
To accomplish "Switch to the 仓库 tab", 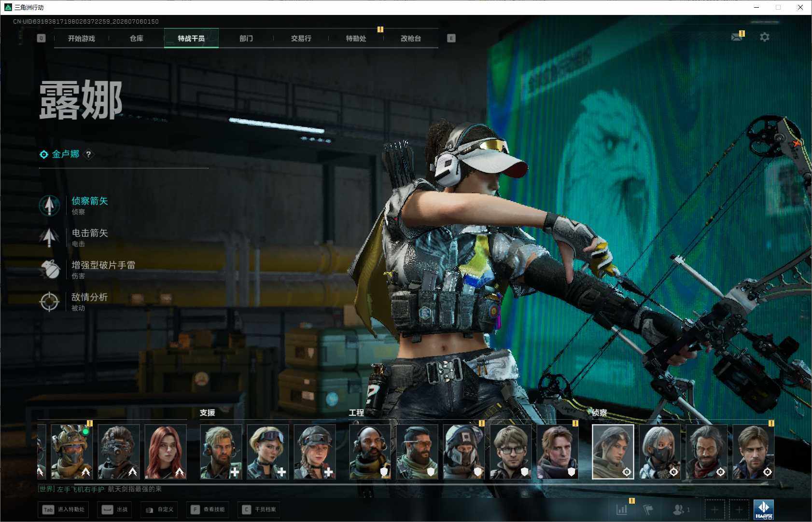I will [137, 39].
